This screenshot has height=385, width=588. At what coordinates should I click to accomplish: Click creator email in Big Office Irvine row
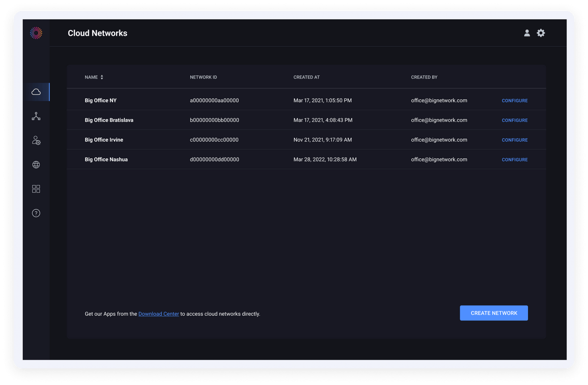pyautogui.click(x=439, y=140)
